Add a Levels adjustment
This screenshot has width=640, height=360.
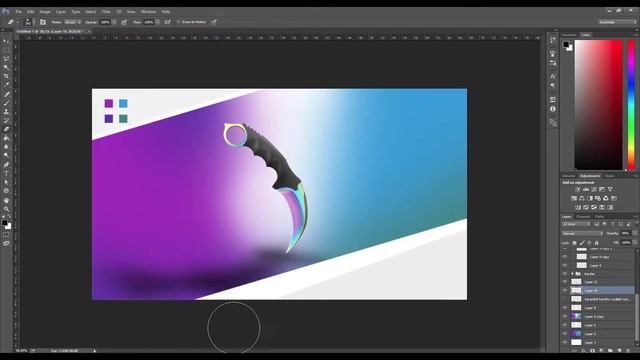click(x=586, y=189)
